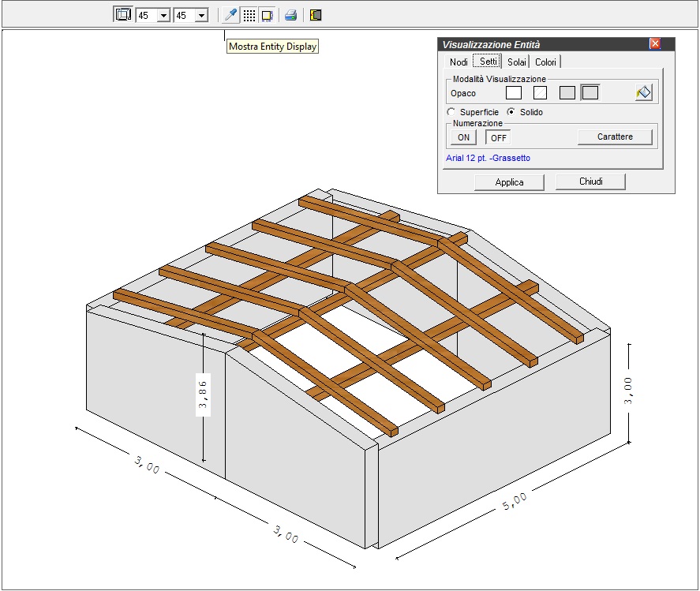The height and width of the screenshot is (591, 700).
Task: Click the blue eyedropper Entity Display icon
Action: coord(230,15)
